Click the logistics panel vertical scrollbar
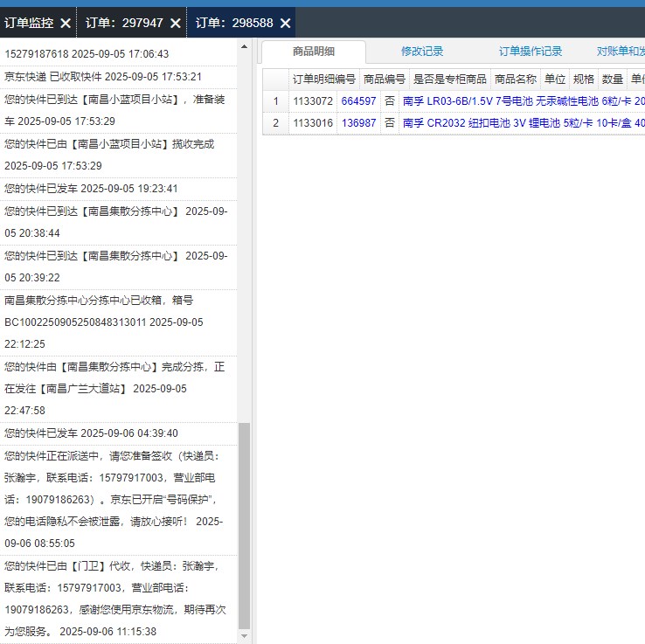645x644 pixels. (244, 524)
